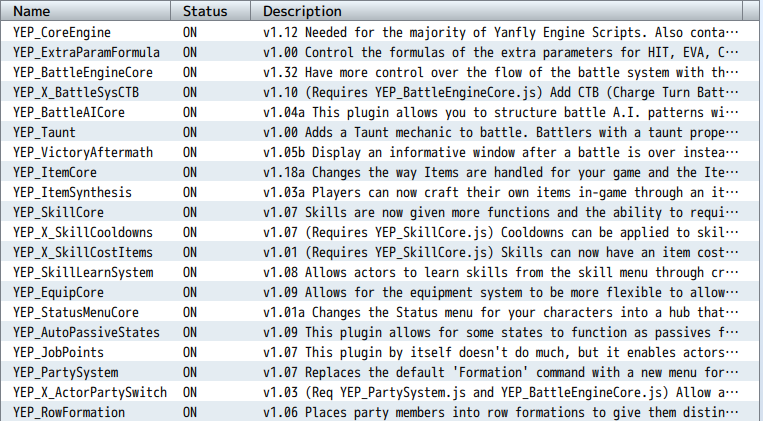
Task: Click the Description column header
Action: 496,11
